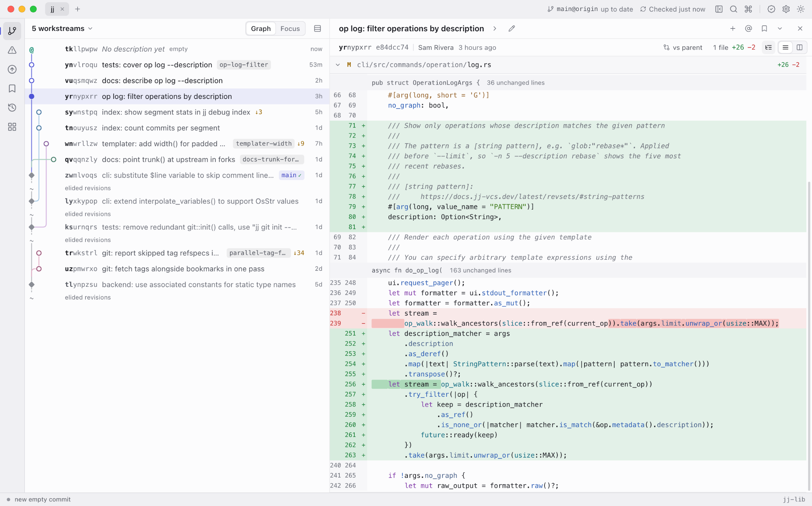The image size is (812, 506).
Task: Toggle the file tree view in the diff toolbar
Action: point(769,48)
